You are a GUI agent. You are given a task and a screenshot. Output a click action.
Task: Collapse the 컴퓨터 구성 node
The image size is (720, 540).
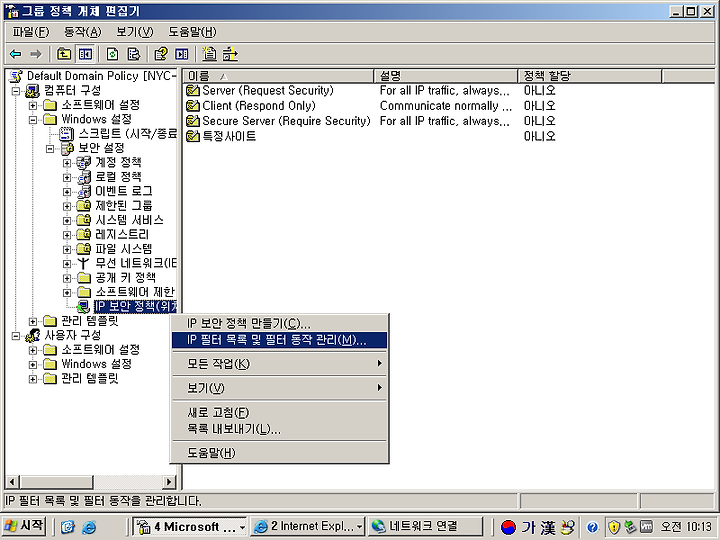16,91
